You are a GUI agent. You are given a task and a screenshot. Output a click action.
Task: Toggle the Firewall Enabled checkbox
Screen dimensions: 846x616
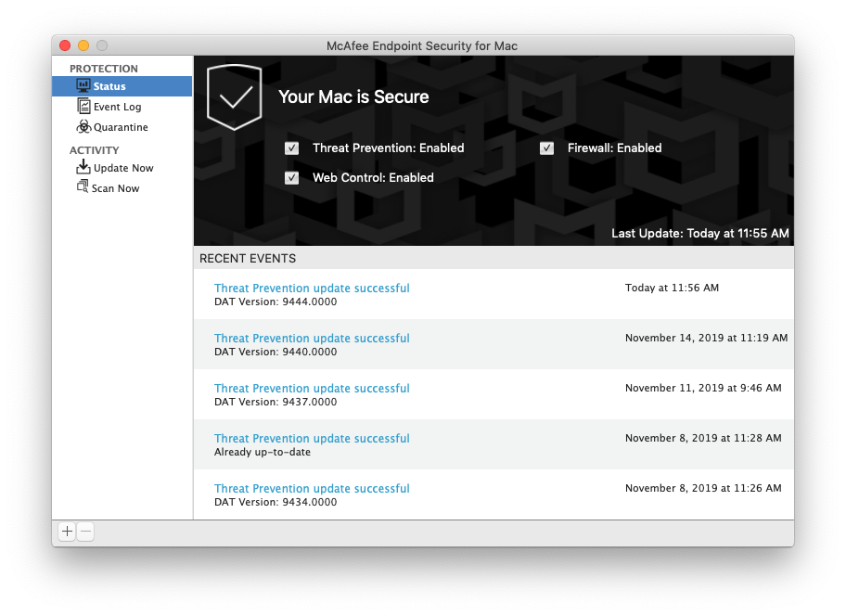tap(547, 148)
